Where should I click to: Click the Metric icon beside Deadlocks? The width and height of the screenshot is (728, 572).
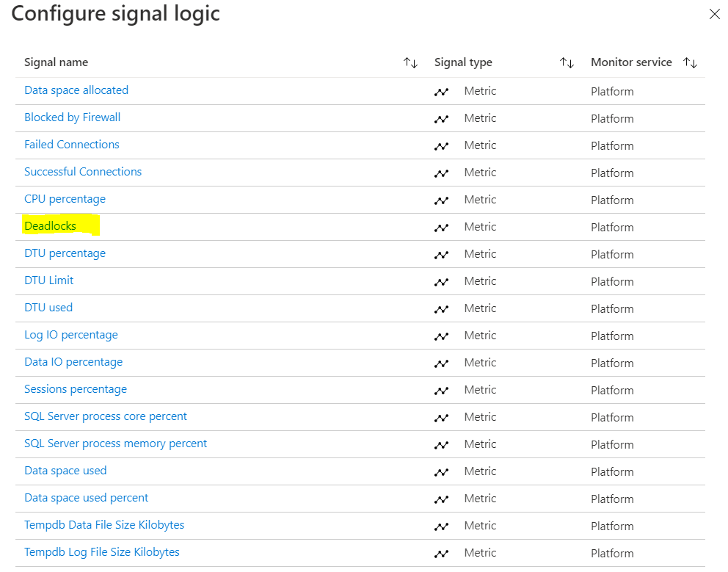click(442, 226)
